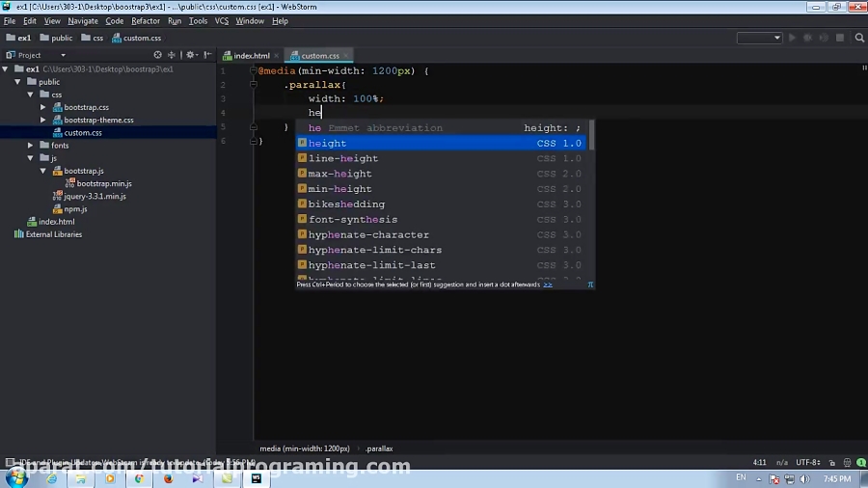This screenshot has height=488, width=868.
Task: Click the pi icon in completion popup
Action: pos(590,285)
